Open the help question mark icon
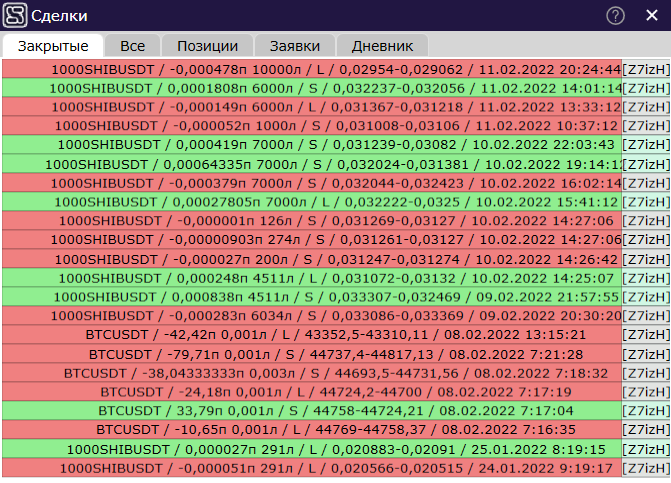The image size is (671, 483). coord(615,16)
